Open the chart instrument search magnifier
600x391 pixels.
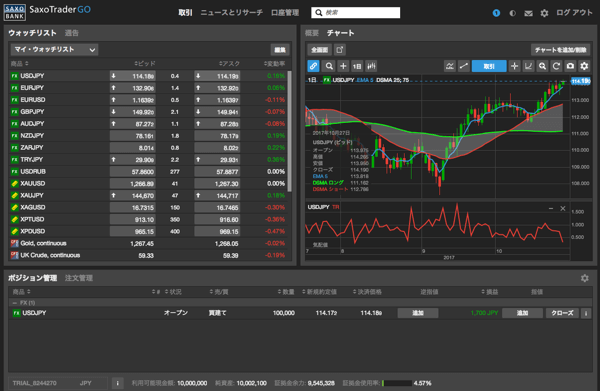(x=329, y=66)
